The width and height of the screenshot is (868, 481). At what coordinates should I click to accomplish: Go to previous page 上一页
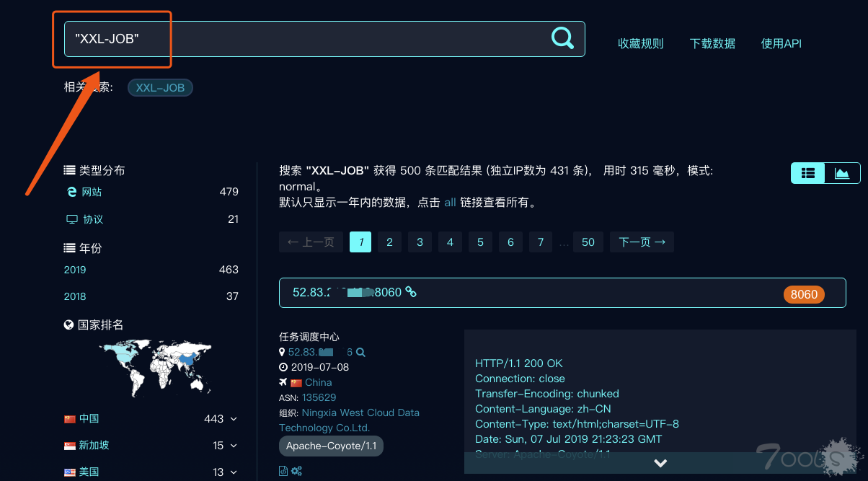click(311, 242)
